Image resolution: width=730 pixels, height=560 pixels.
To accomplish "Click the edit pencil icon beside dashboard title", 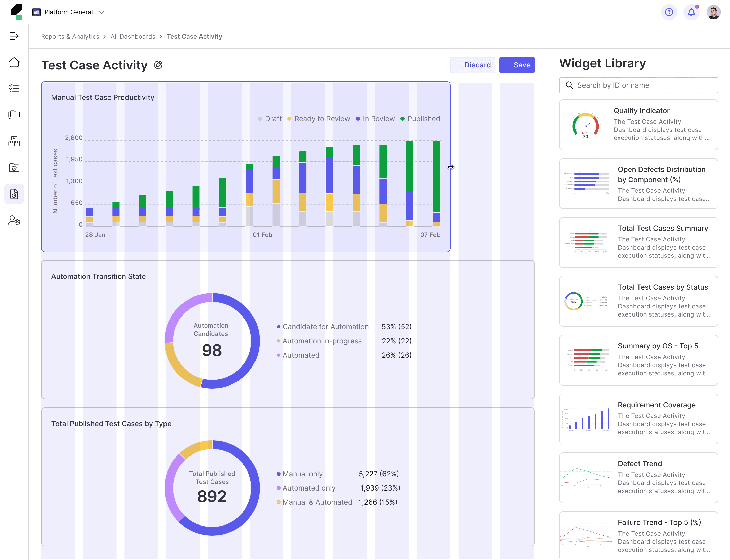I will pos(158,65).
